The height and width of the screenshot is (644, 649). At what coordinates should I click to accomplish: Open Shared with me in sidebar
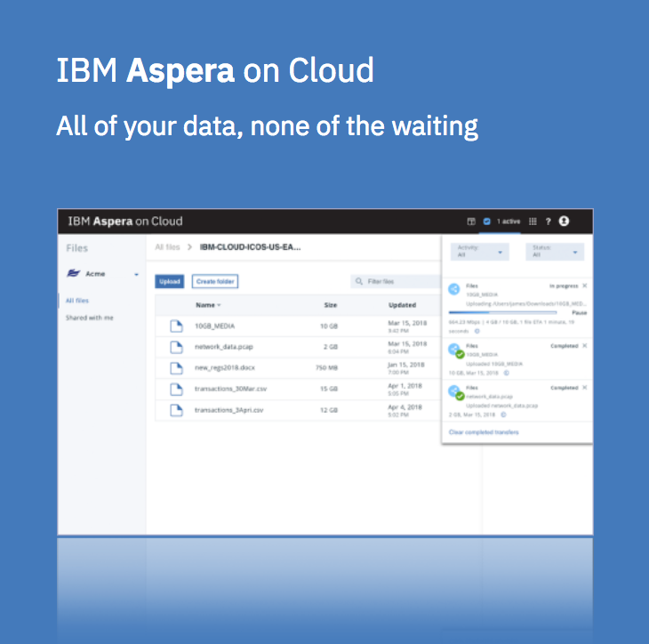[x=89, y=318]
